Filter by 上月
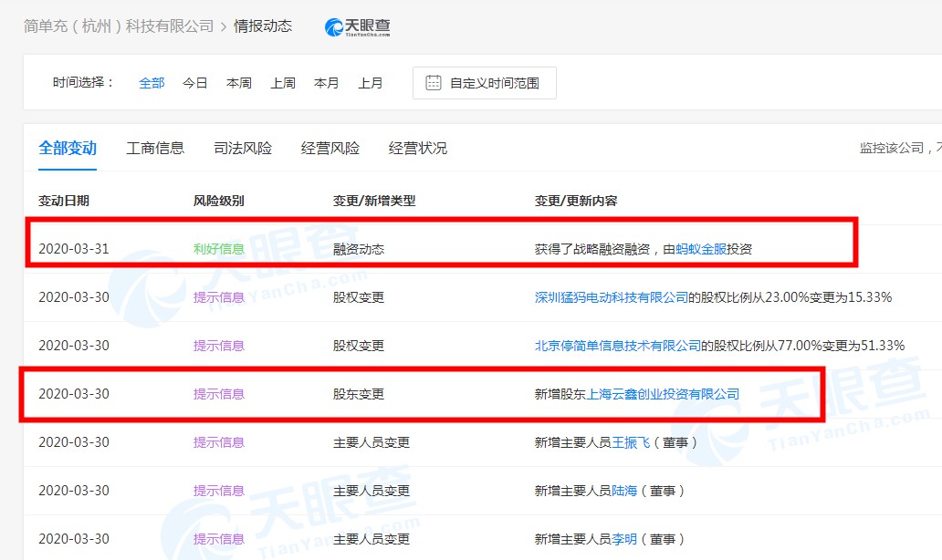The width and height of the screenshot is (942, 560). coord(370,83)
